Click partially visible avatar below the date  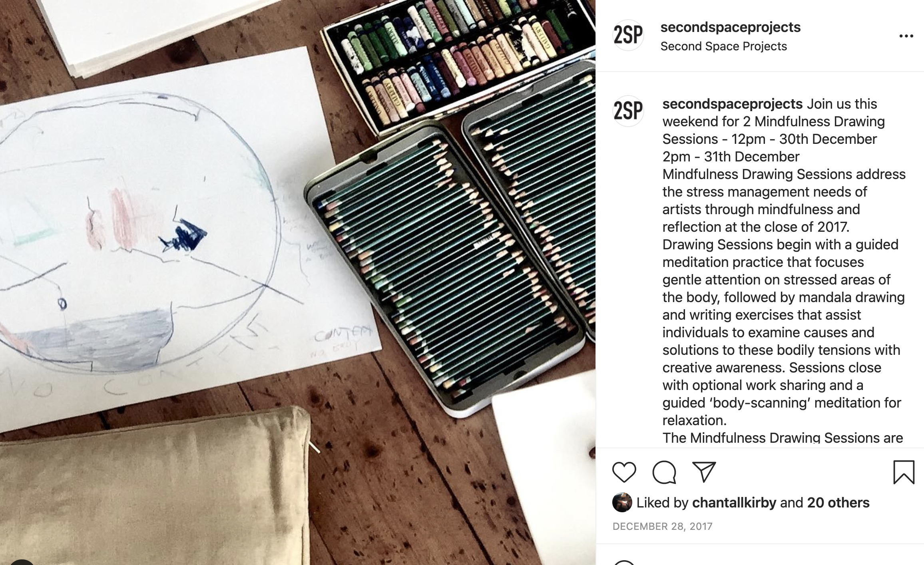tap(624, 562)
